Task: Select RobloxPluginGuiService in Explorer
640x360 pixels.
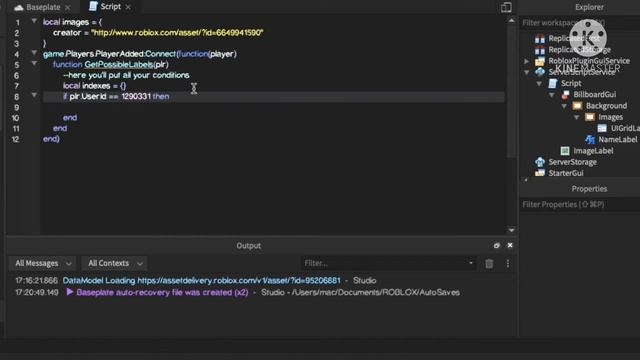Action: (589, 61)
